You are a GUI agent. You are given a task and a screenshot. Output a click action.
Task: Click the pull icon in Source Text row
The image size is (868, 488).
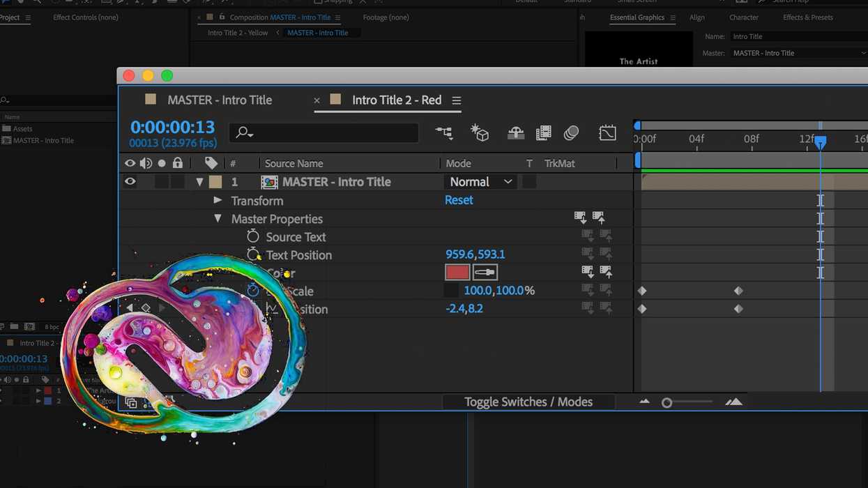tap(588, 236)
